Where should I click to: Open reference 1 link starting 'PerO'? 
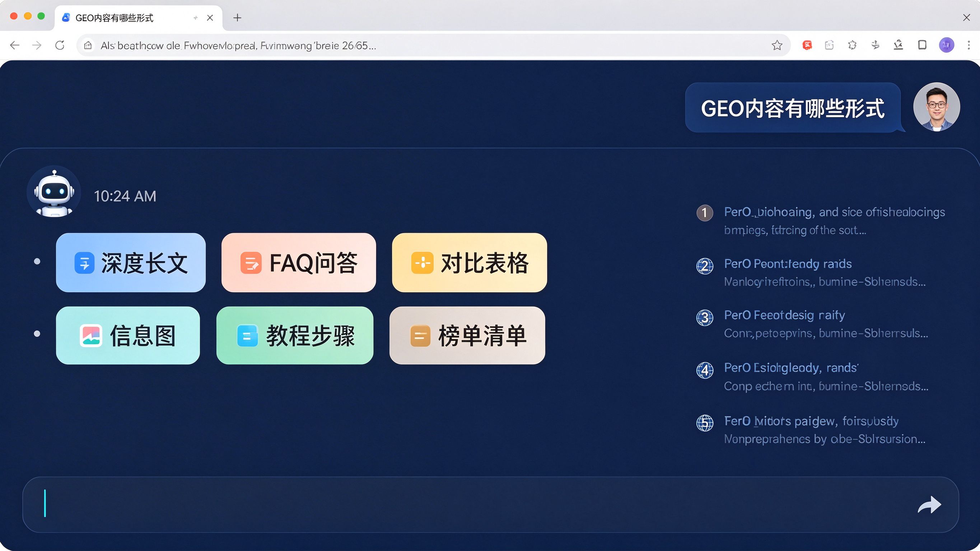coord(834,212)
